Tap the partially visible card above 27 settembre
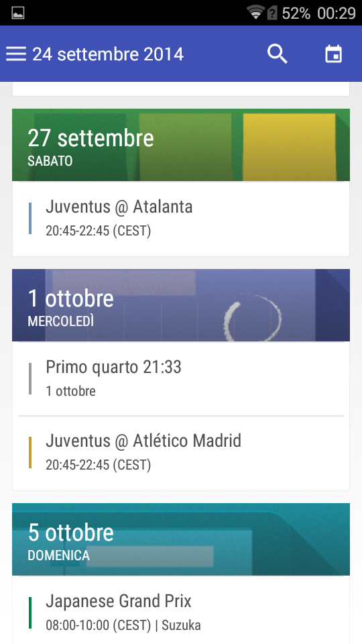 tap(181, 89)
